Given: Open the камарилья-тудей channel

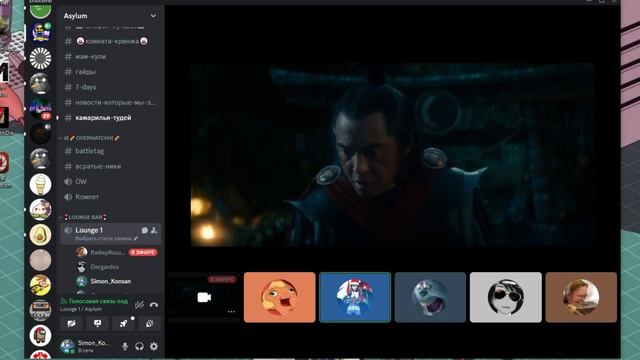Looking at the screenshot, I should (x=110, y=118).
